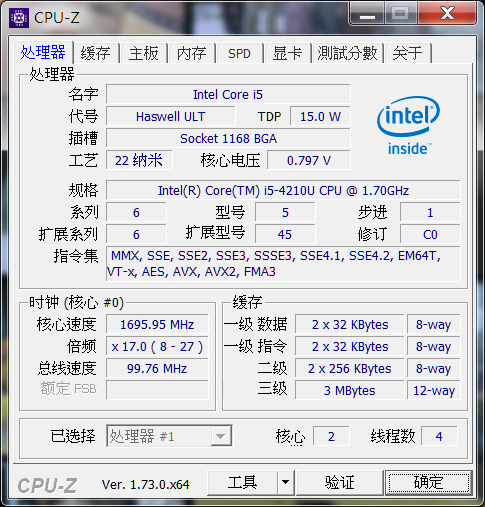Click the 工具 button

point(242,482)
